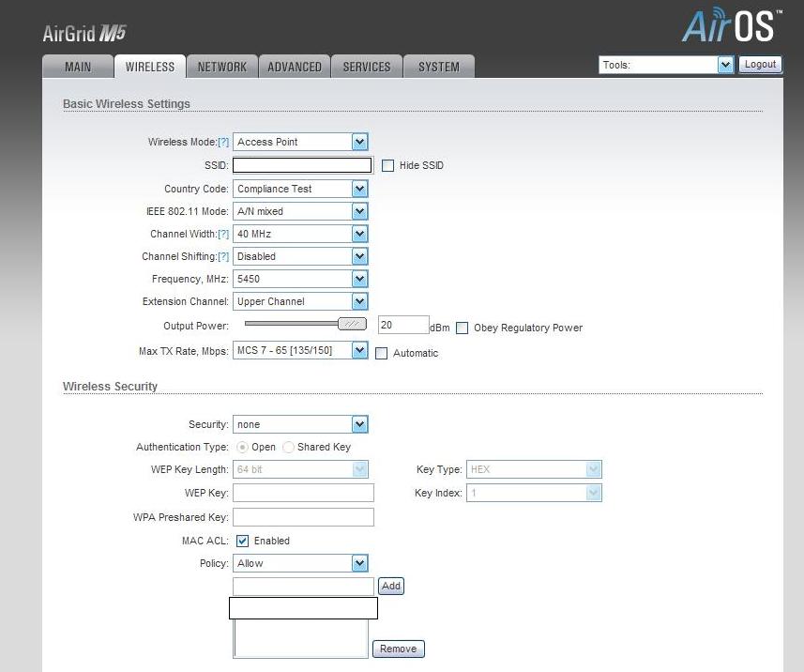Select Shared Key authentication type
804x672 pixels.
(288, 448)
